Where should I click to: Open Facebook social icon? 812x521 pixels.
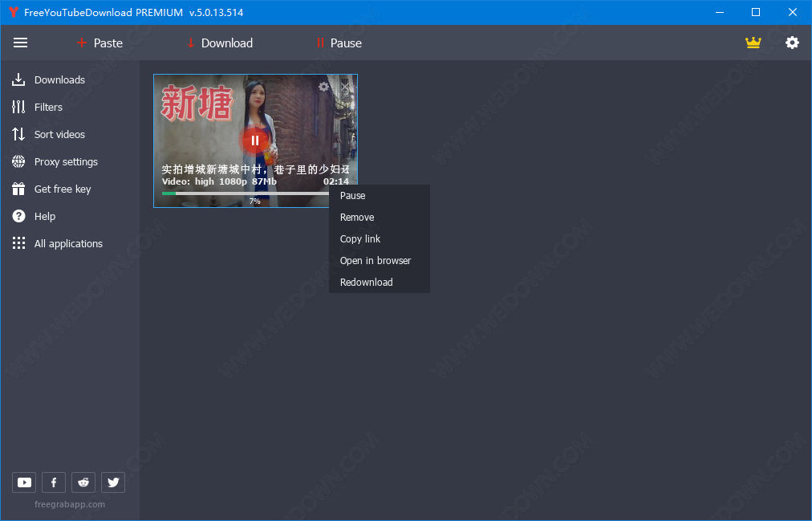[54, 482]
